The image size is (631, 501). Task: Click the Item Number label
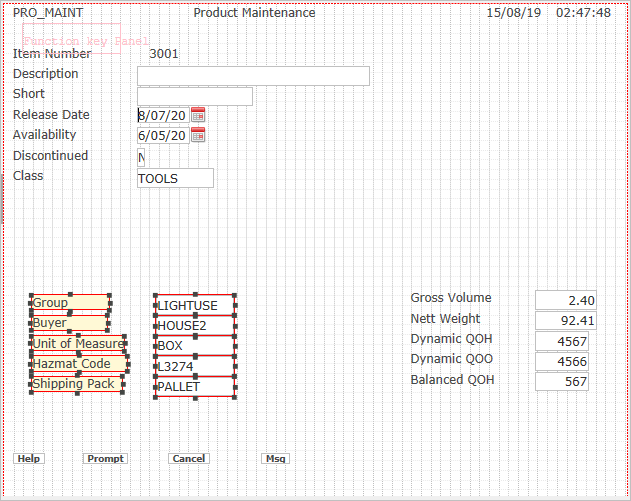(x=52, y=54)
